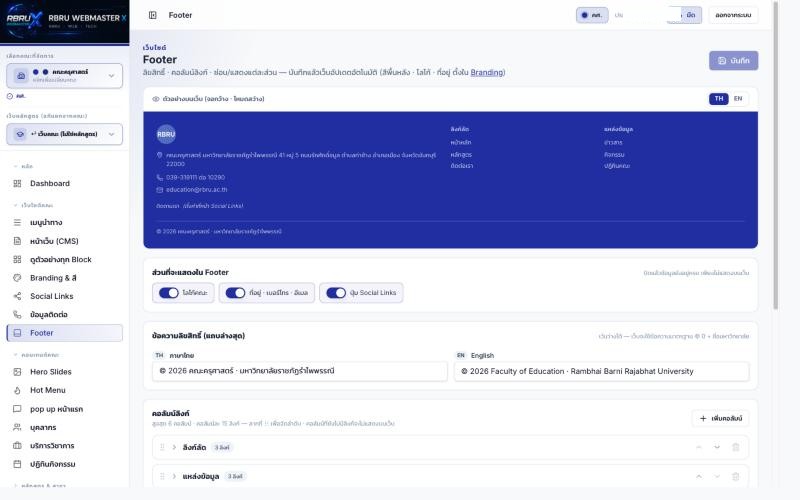Click the phone icon of the contact info item
This screenshot has height=500, width=800.
click(x=17, y=314)
